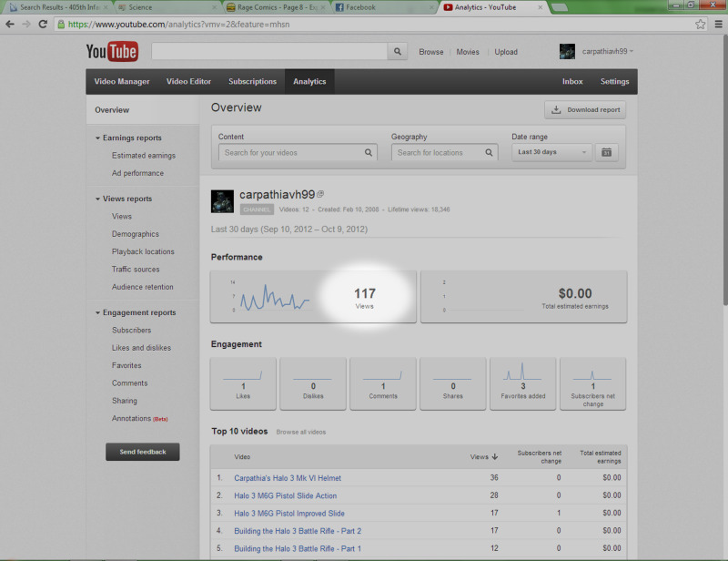Open new tab button

560,7
